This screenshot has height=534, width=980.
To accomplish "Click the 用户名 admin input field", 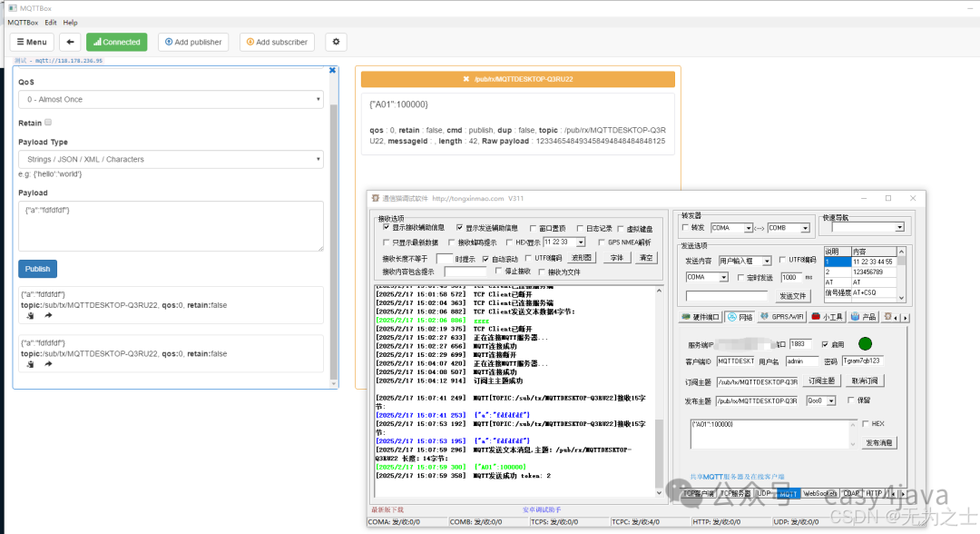I will [802, 361].
